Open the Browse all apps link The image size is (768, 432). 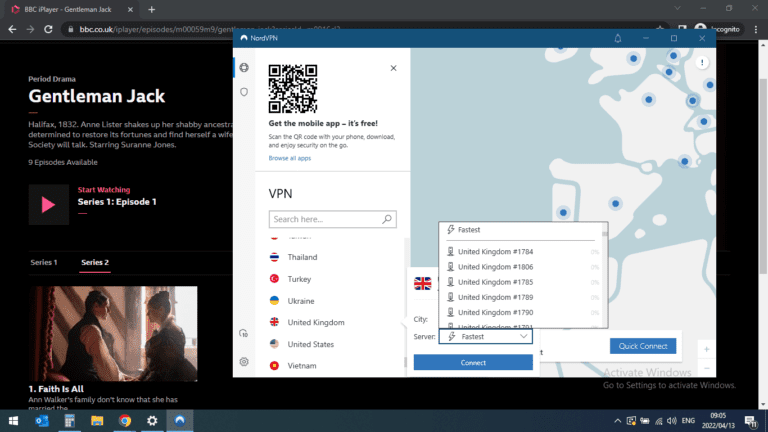click(289, 159)
